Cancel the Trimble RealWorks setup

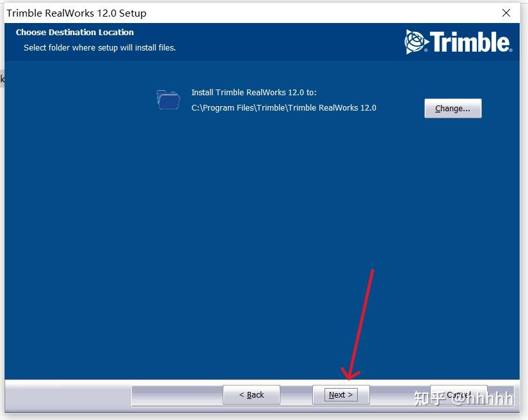pyautogui.click(x=459, y=394)
